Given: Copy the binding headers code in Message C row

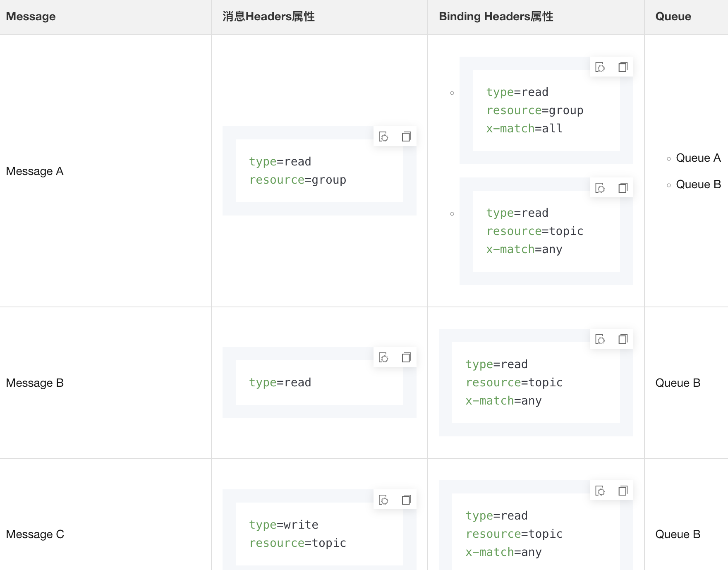Looking at the screenshot, I should coord(623,491).
